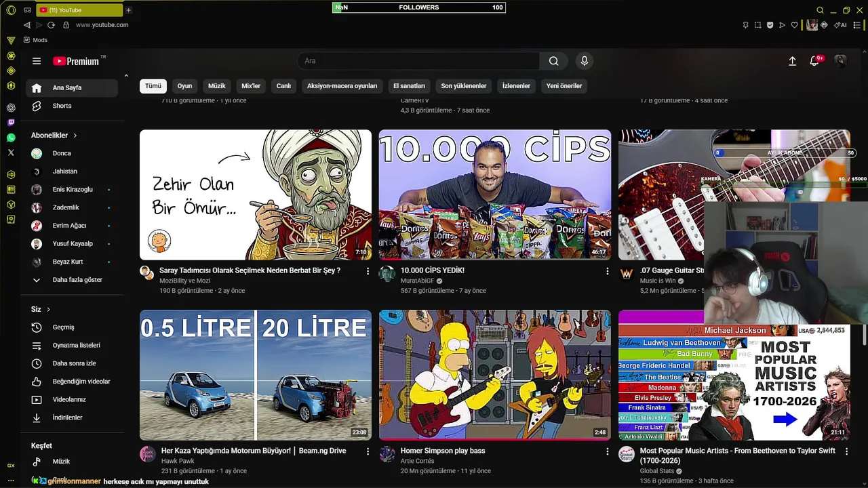Expand the 'Siz' section chevron
The image size is (868, 488).
coord(48,310)
